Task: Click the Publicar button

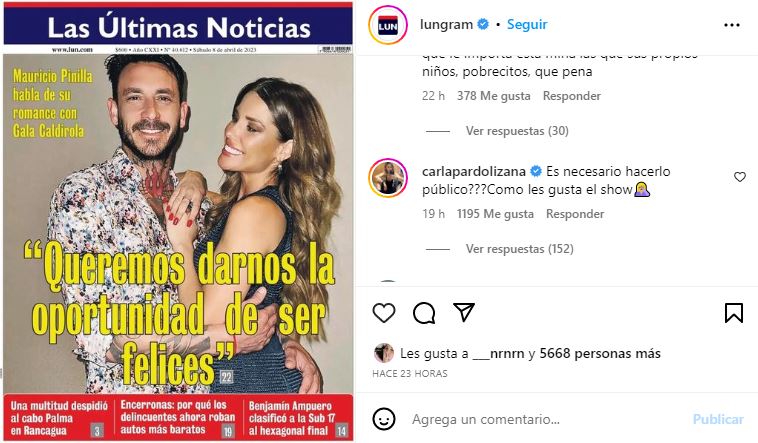Action: [718, 419]
